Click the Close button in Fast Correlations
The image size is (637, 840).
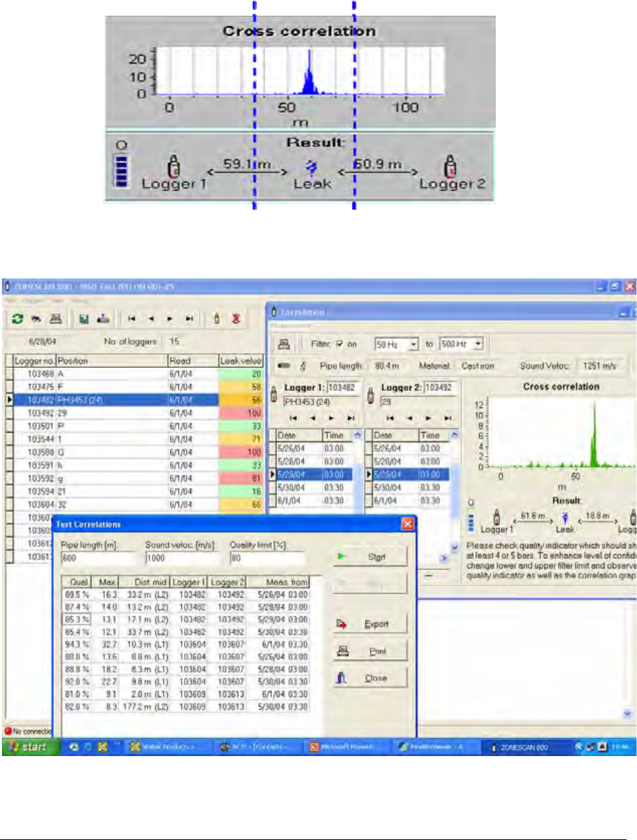click(x=369, y=678)
